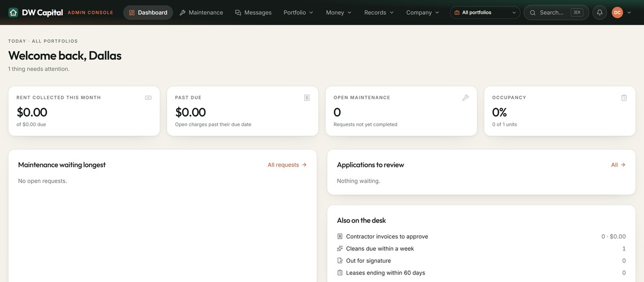Click the rent collected cash icon
This screenshot has height=282, width=644.
pos(148,98)
